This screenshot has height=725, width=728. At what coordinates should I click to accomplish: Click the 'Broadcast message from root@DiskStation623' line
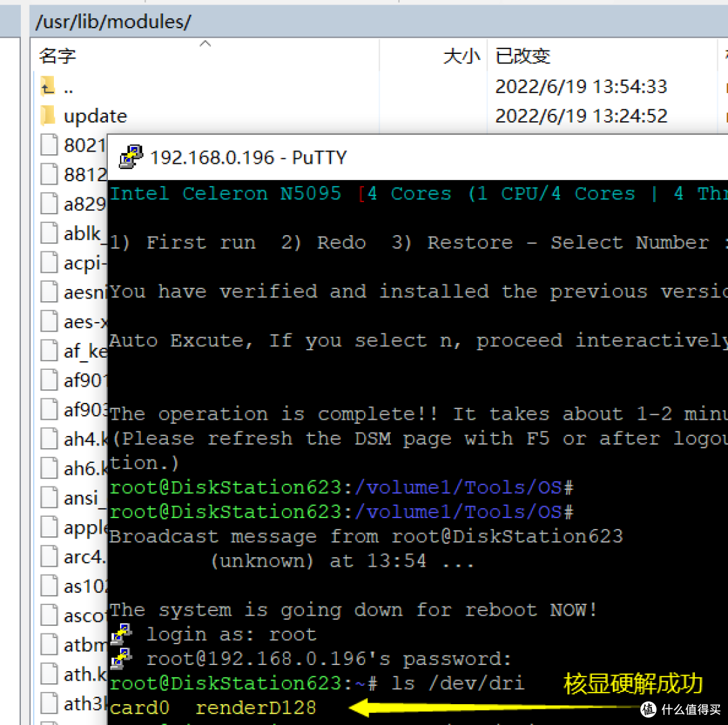[366, 536]
